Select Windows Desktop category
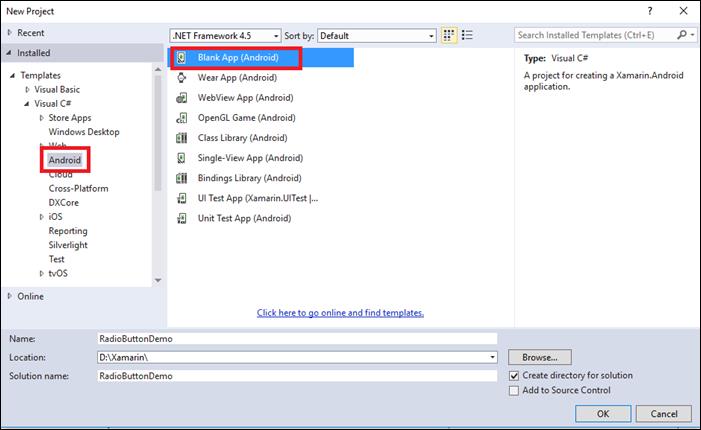The image size is (701, 430). [x=84, y=132]
